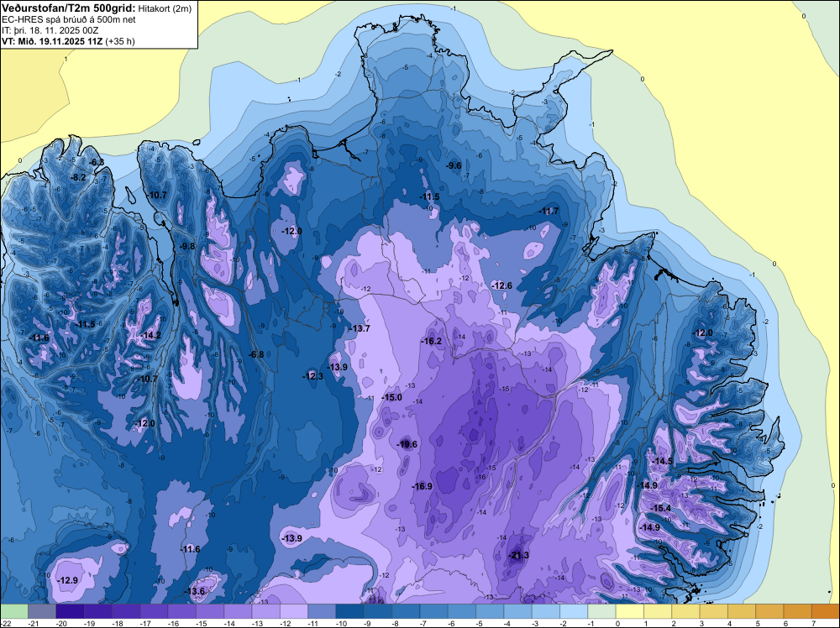840x628 pixels.
Task: Select the -8.2 temperature value
Action: 79,177
